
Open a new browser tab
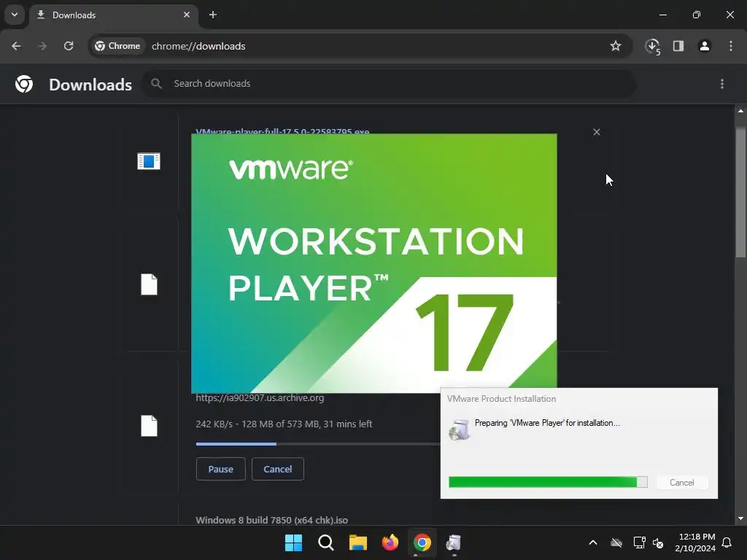(x=213, y=15)
